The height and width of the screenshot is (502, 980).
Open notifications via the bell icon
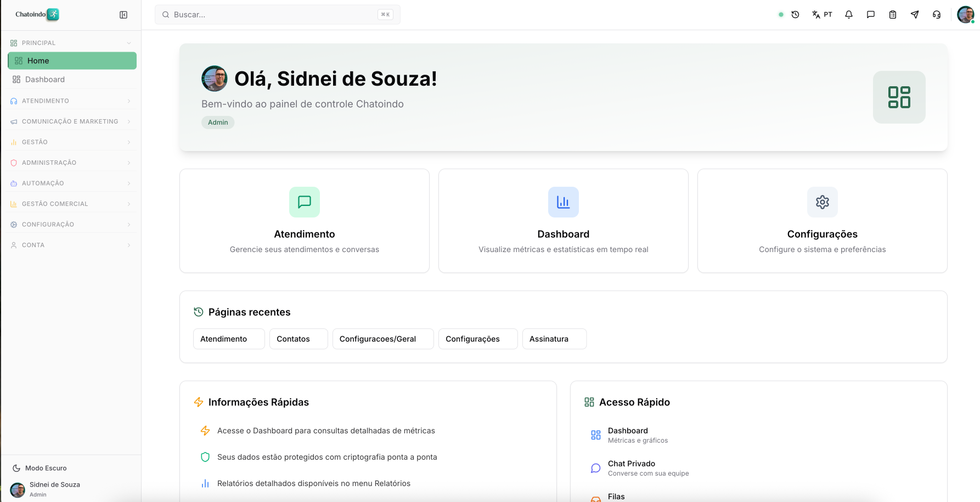point(848,14)
